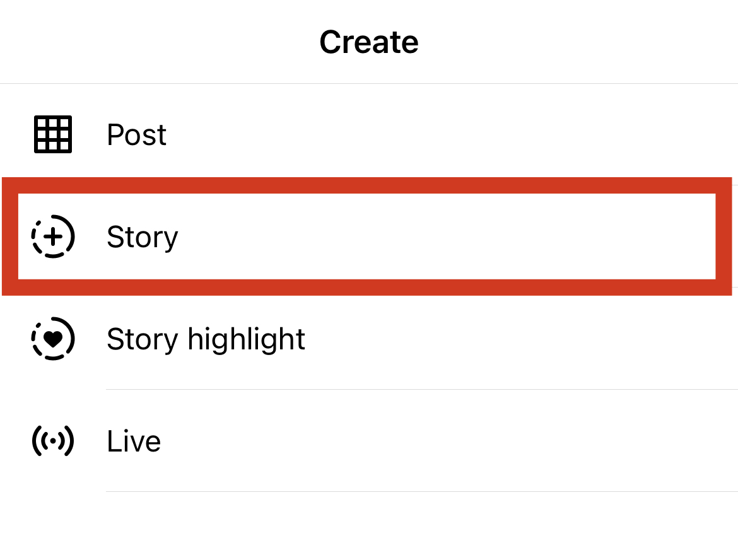Tap the grid icon beside Post
Image resolution: width=738 pixels, height=560 pixels.
pyautogui.click(x=53, y=134)
